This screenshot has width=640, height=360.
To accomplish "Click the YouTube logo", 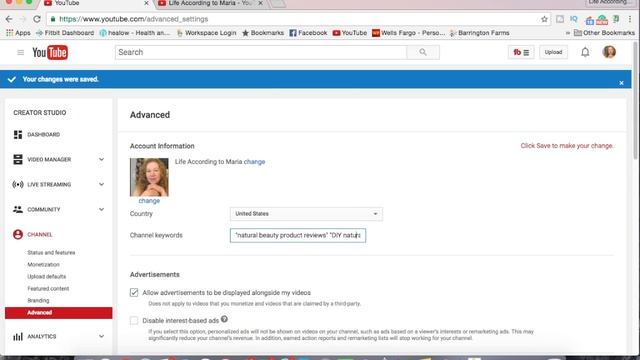I will (x=50, y=52).
